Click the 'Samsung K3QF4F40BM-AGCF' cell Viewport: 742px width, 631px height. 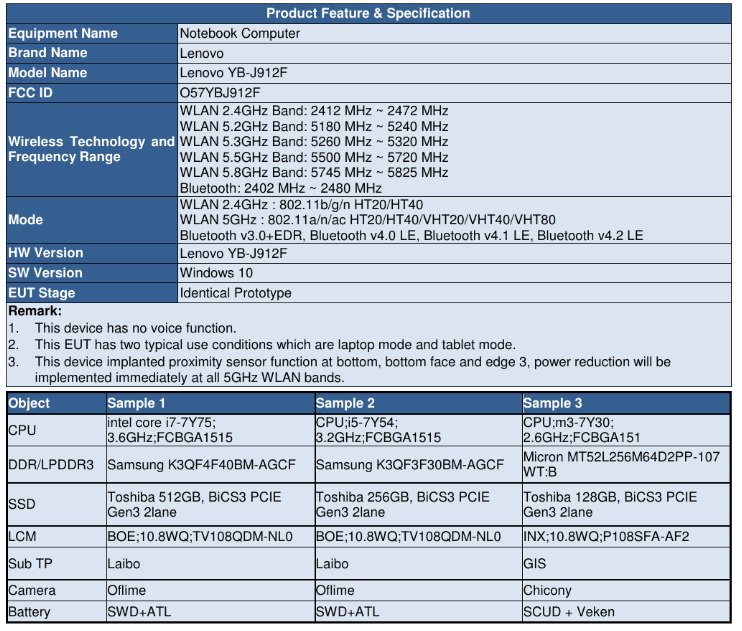pos(211,465)
